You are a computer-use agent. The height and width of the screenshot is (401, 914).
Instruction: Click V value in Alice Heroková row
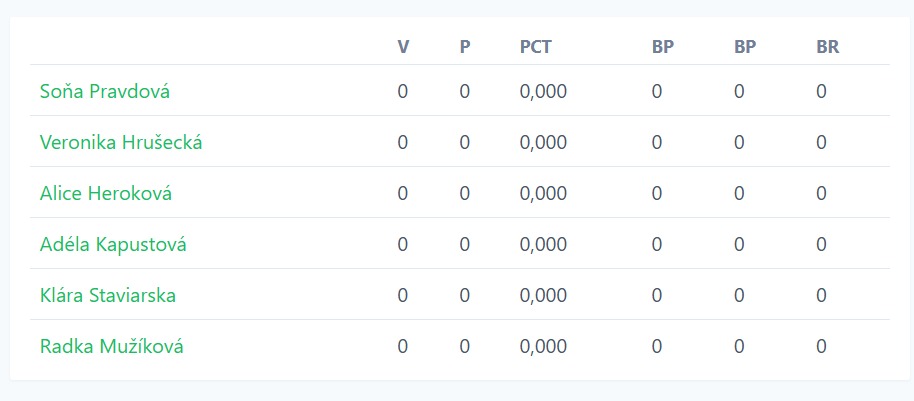(x=403, y=193)
